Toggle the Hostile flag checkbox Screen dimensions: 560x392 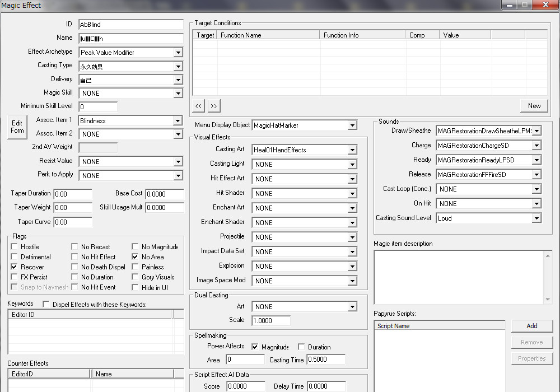pos(15,247)
